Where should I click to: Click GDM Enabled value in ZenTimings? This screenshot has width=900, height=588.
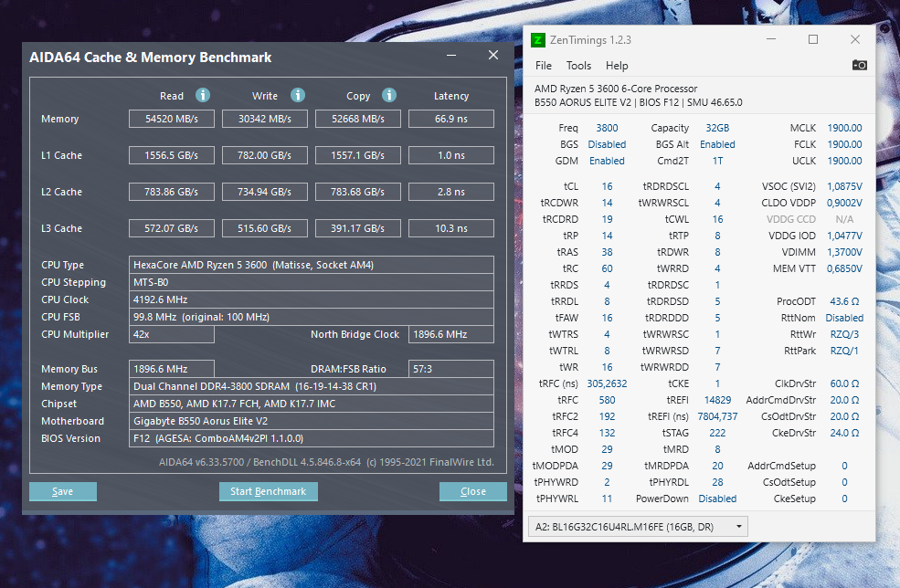pos(607,162)
